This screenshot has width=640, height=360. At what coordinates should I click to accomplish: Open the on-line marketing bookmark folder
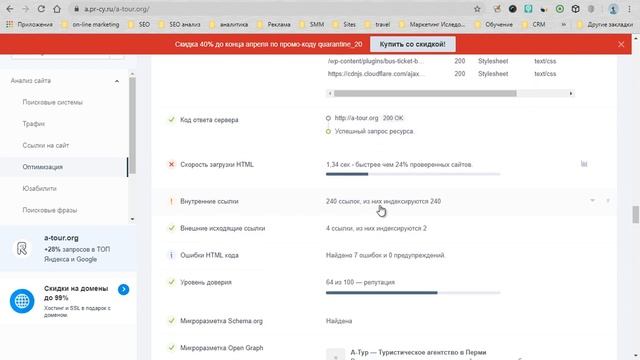[x=91, y=24]
